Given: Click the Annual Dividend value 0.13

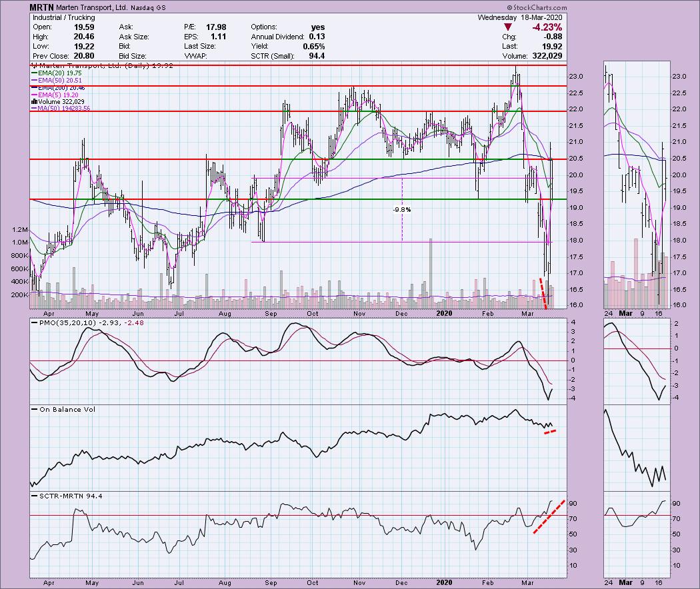Looking at the screenshot, I should tap(317, 37).
